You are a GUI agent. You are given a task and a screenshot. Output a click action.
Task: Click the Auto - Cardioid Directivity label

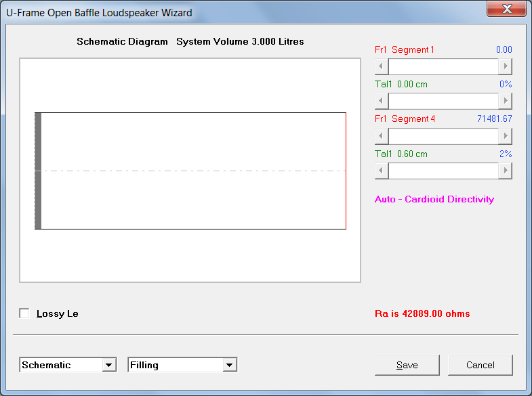coord(434,199)
